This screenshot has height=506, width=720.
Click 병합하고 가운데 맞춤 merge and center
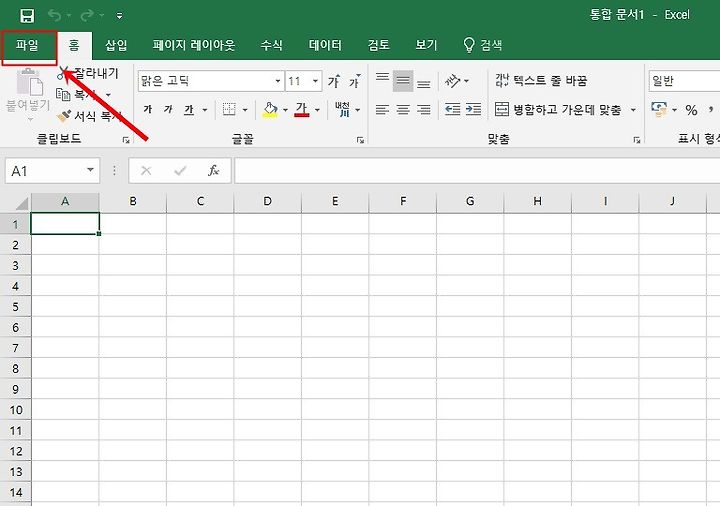(559, 109)
